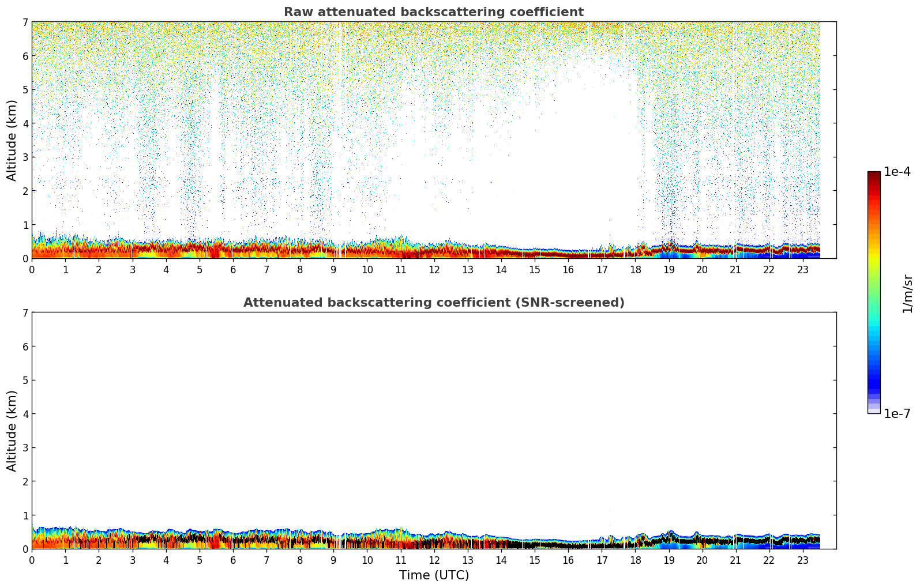Click the 5 km tick on top plot
Screen dimensions: 920x588
(25, 90)
